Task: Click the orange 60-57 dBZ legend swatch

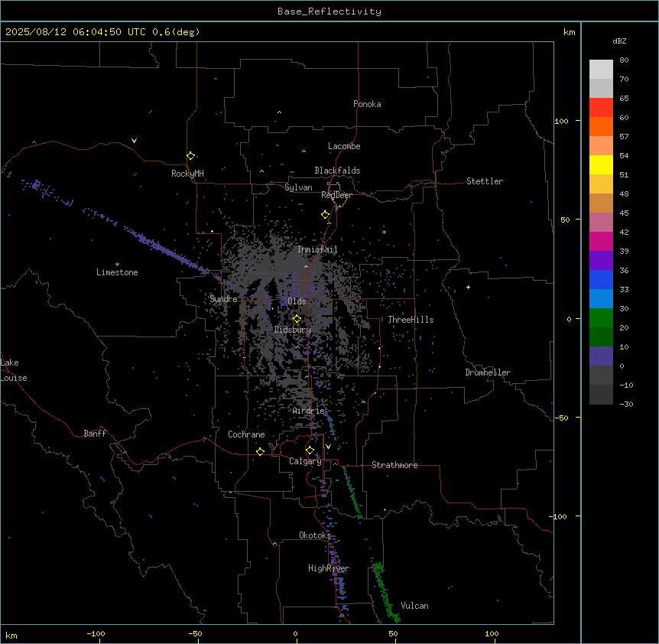Action: coord(601,126)
